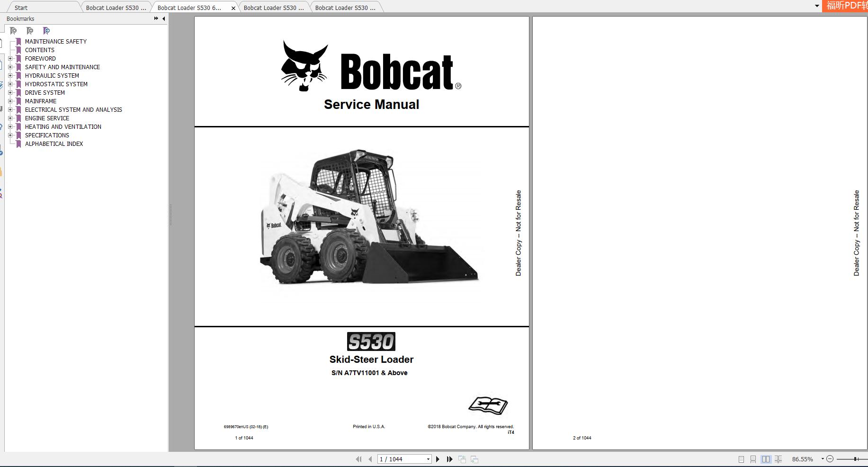This screenshot has width=868, height=467.
Task: Toggle the double-arrow options control on Bookmarks header
Action: (x=155, y=18)
